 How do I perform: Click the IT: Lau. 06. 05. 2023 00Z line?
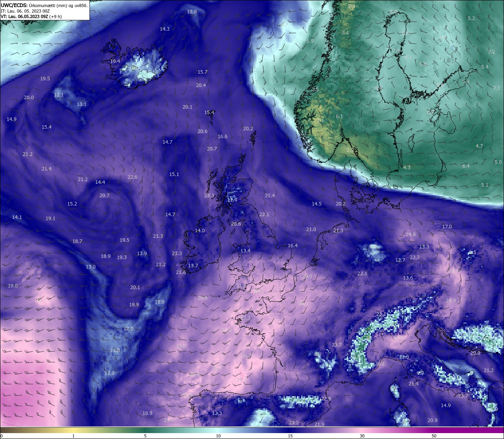coord(25,11)
